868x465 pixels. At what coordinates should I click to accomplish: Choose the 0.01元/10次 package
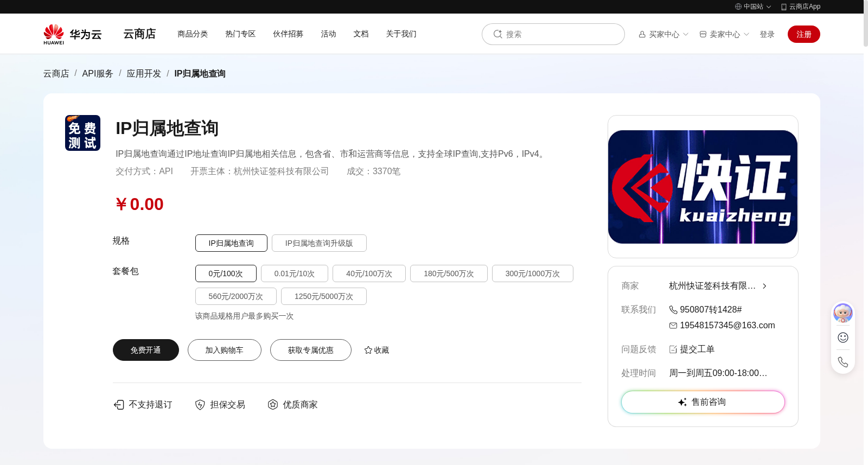click(x=295, y=273)
